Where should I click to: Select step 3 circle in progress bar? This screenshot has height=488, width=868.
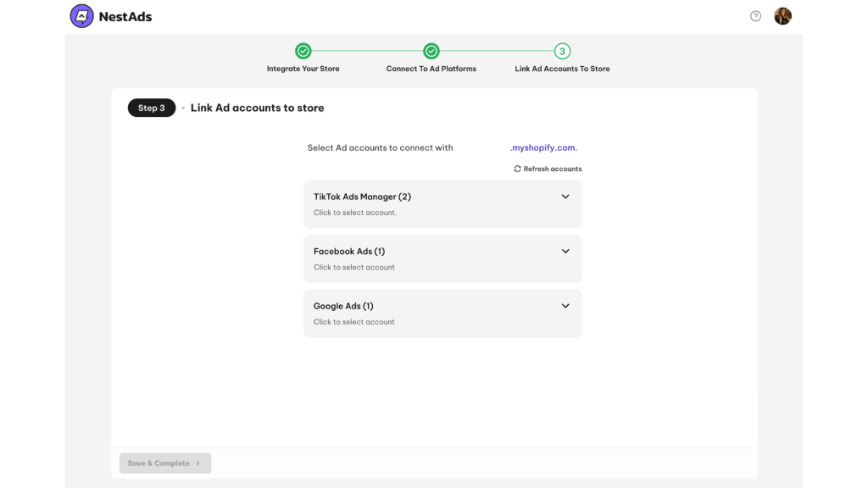click(563, 51)
